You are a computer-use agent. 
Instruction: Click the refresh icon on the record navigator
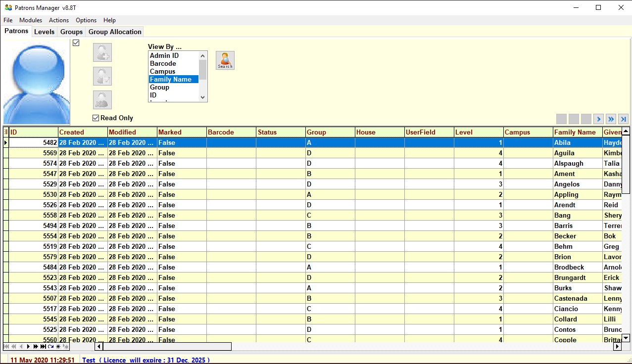[50, 346]
